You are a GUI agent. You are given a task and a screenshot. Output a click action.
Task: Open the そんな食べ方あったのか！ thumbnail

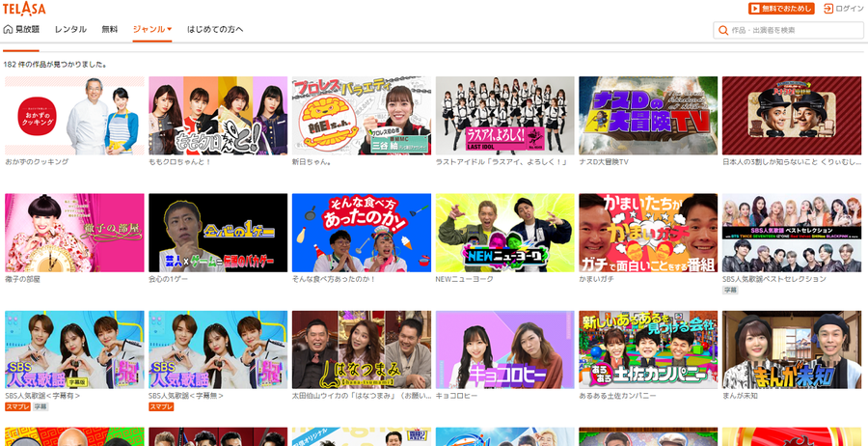point(362,233)
